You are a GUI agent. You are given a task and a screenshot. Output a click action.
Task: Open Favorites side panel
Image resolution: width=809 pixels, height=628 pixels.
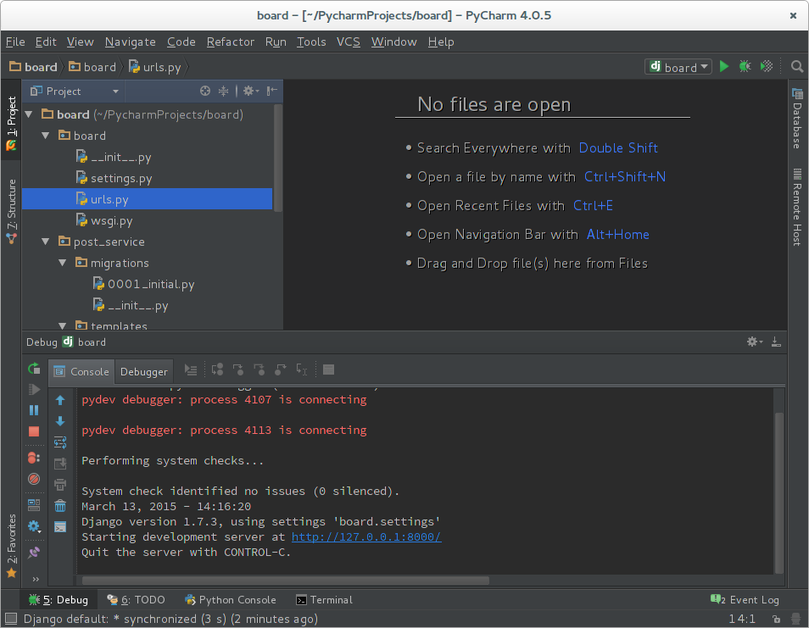coord(11,546)
